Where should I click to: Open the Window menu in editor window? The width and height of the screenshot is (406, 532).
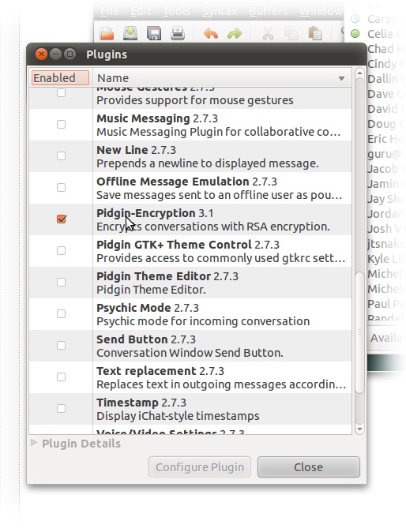point(321,11)
